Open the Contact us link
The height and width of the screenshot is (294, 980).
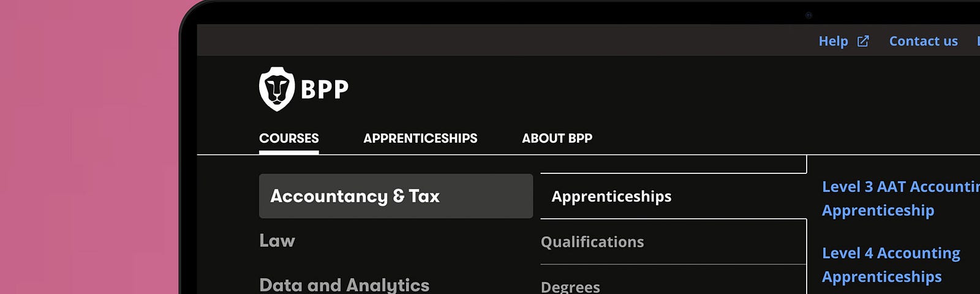(924, 41)
